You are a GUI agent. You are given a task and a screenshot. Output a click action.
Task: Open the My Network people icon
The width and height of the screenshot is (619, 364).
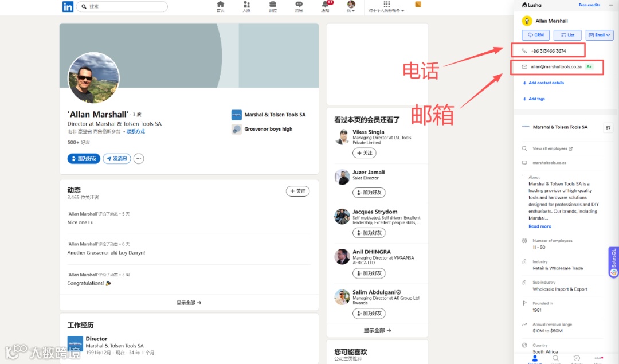pos(246,6)
